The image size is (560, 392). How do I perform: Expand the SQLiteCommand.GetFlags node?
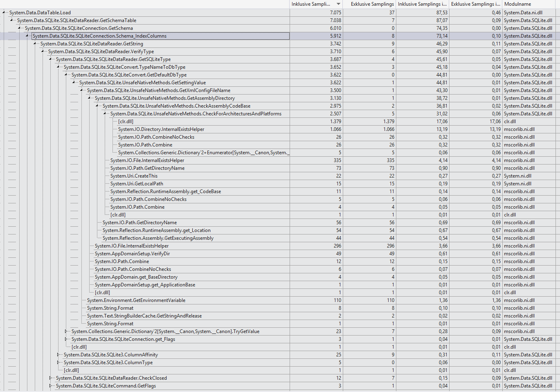point(50,386)
